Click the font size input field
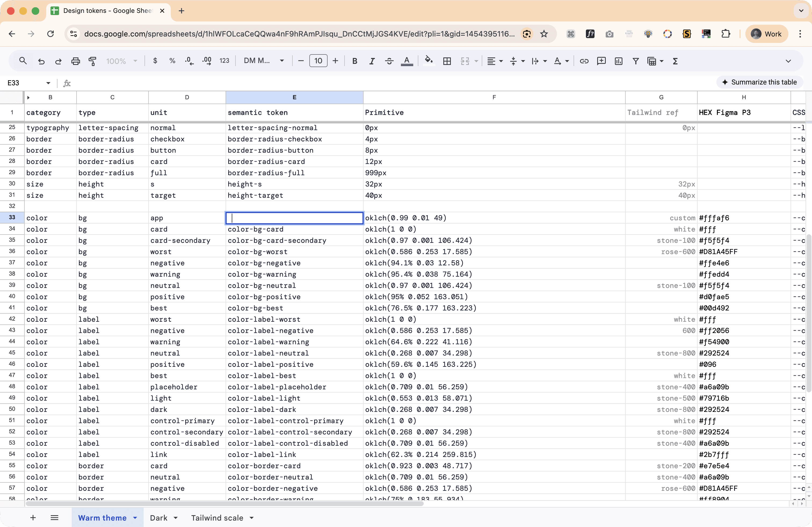812x527 pixels. [x=318, y=61]
